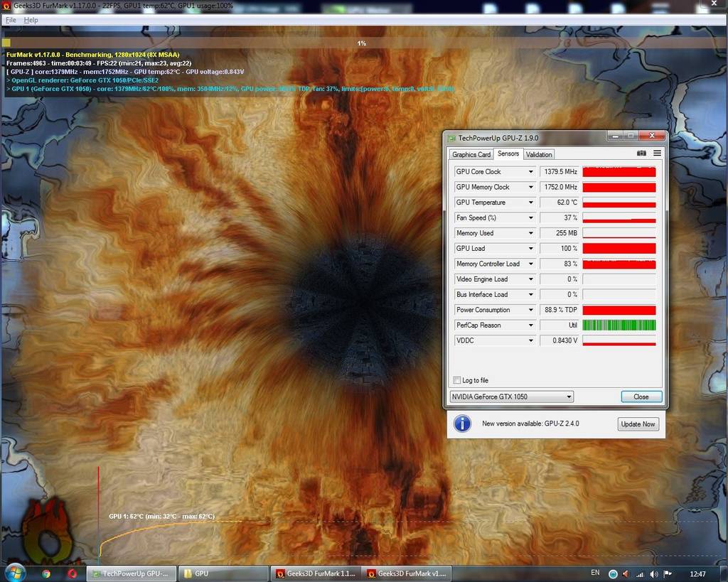Open the network signal tray icon
Screen dimensions: 728x582
pos(640,573)
